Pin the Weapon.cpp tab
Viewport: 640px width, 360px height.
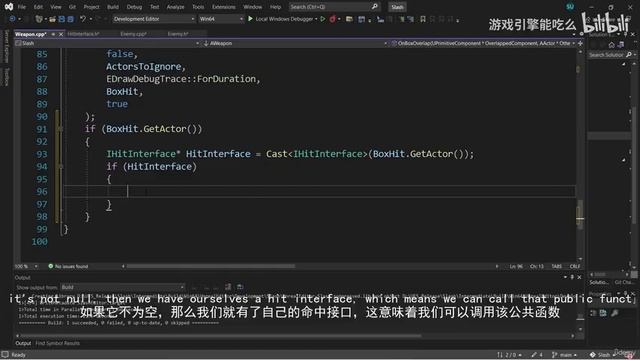(x=53, y=34)
